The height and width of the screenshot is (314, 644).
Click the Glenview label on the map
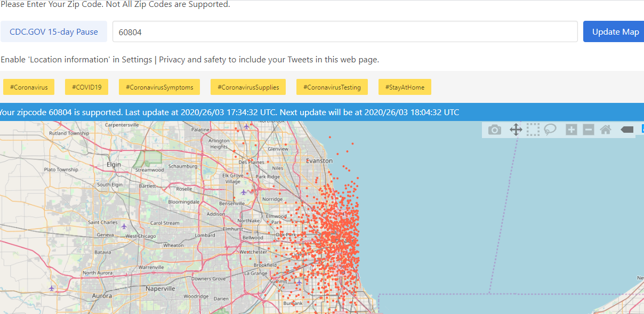278,149
